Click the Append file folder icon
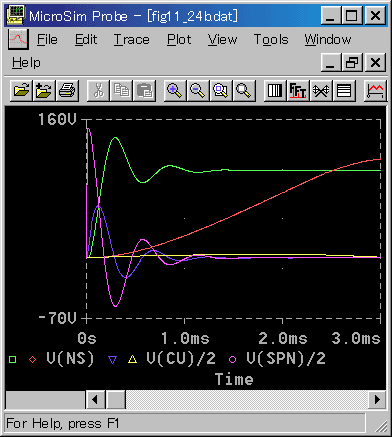Image resolution: width=392 pixels, height=437 pixels. pos(44,91)
